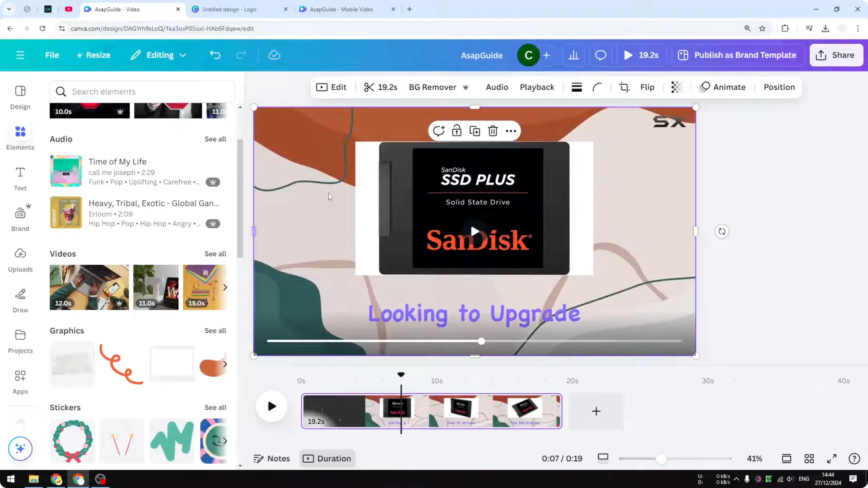Open the Editing mode dropdown
This screenshot has width=868, height=488.
(x=158, y=55)
